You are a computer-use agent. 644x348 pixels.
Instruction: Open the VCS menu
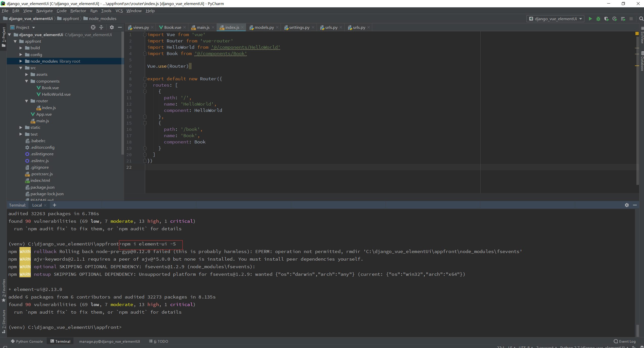[x=119, y=11]
